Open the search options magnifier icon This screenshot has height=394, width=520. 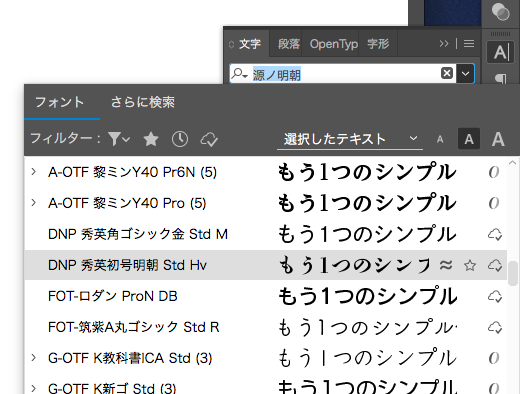click(x=239, y=74)
